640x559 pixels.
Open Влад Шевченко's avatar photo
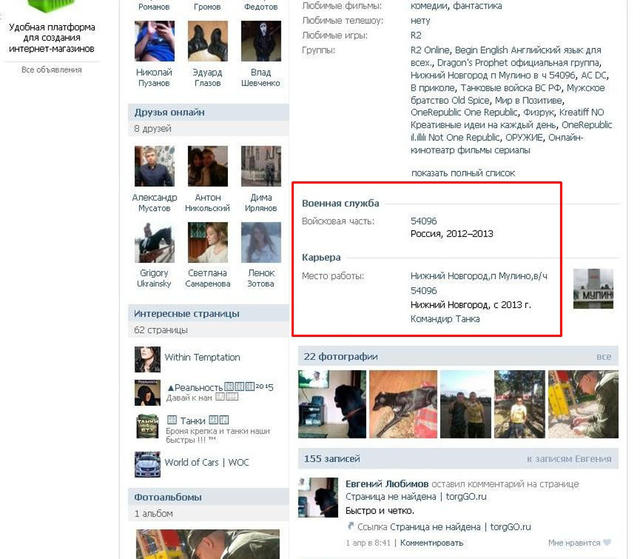tap(261, 41)
